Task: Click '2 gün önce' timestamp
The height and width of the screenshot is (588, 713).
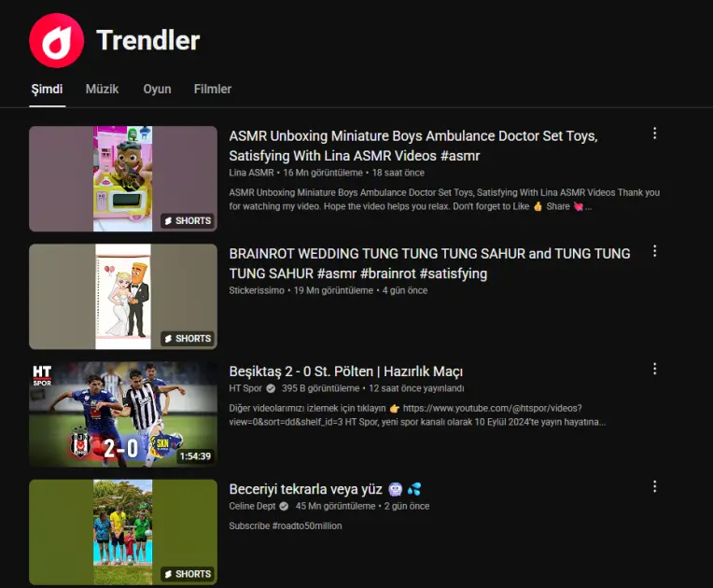Action: click(x=407, y=506)
